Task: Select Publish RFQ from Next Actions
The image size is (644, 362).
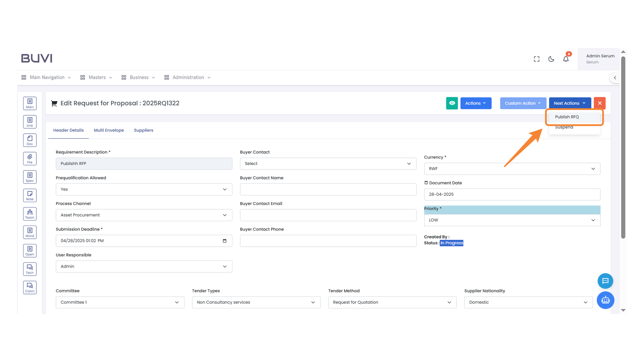Action: [567, 117]
